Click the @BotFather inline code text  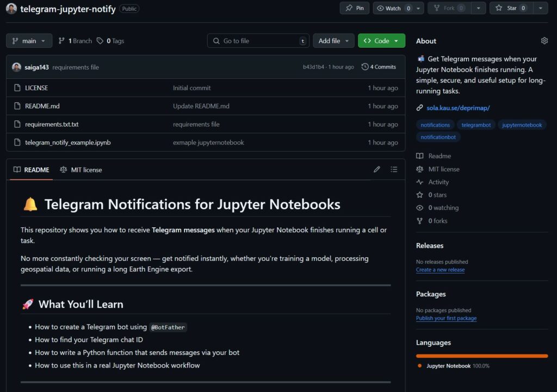pos(168,327)
